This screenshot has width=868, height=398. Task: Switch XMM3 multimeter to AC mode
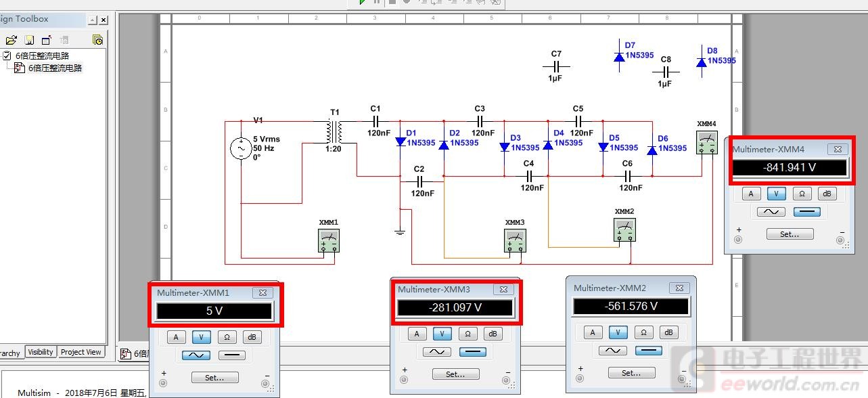click(x=437, y=352)
